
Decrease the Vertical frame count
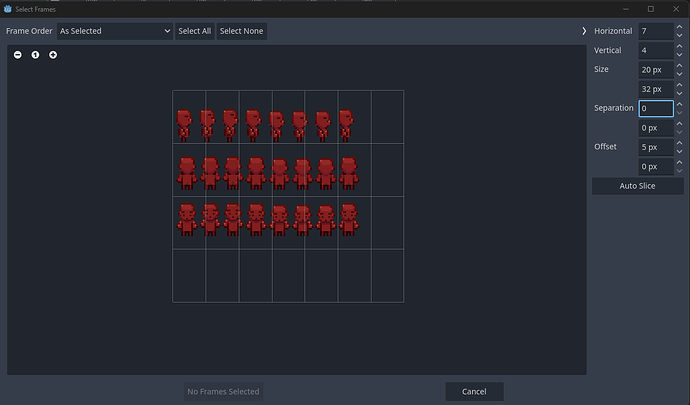pos(679,55)
